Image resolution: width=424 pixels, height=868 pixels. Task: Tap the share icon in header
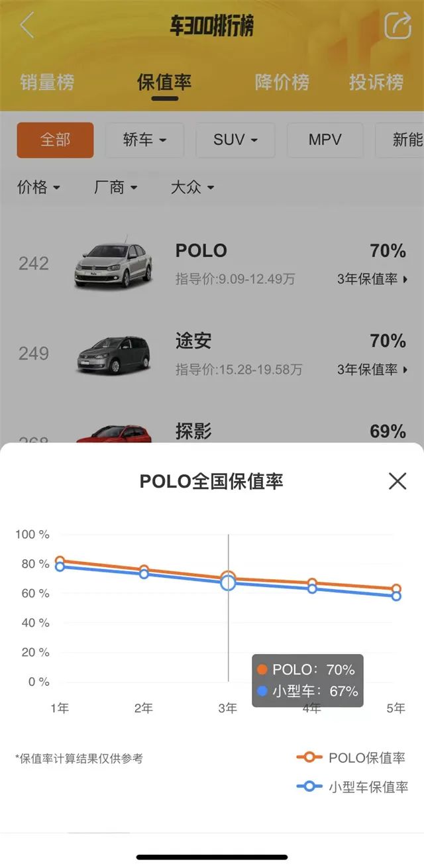(x=397, y=26)
